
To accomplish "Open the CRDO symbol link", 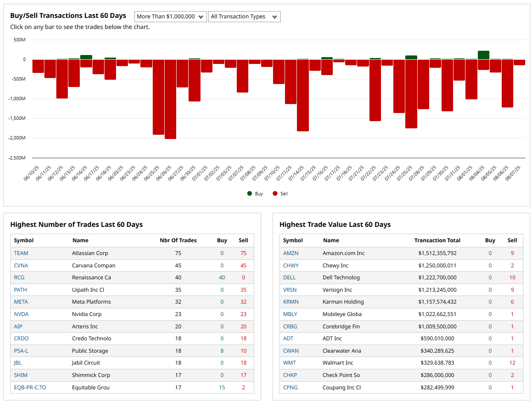I will (21, 339).
